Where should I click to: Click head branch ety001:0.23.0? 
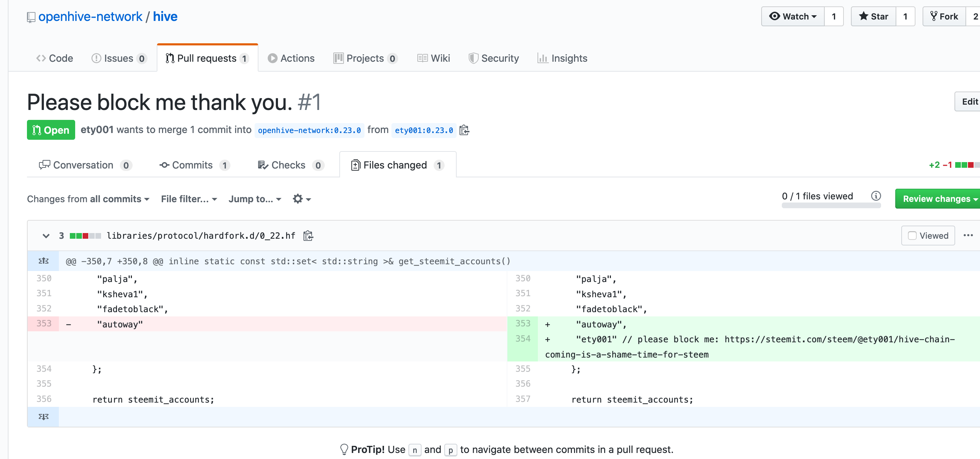[424, 130]
